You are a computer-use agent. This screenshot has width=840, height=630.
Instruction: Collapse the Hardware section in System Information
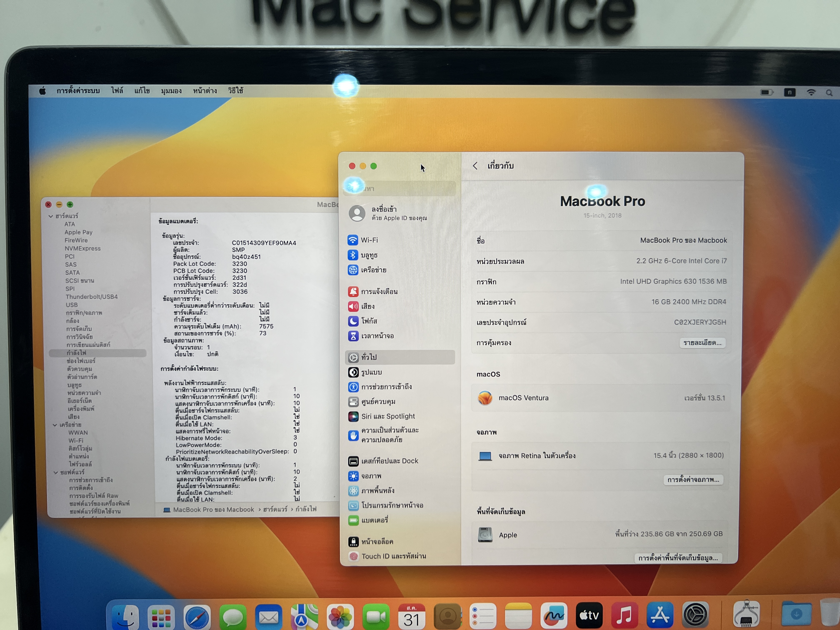click(51, 216)
